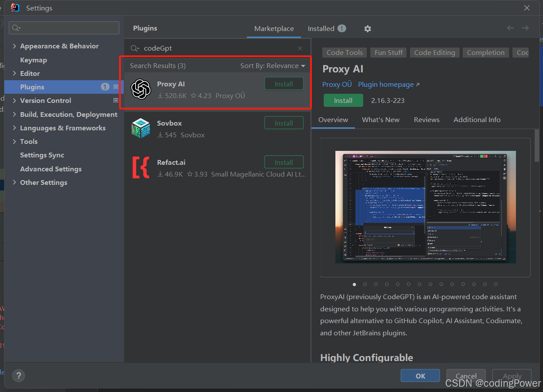Open the plugins gear settings icon
This screenshot has width=543, height=392.
(368, 29)
